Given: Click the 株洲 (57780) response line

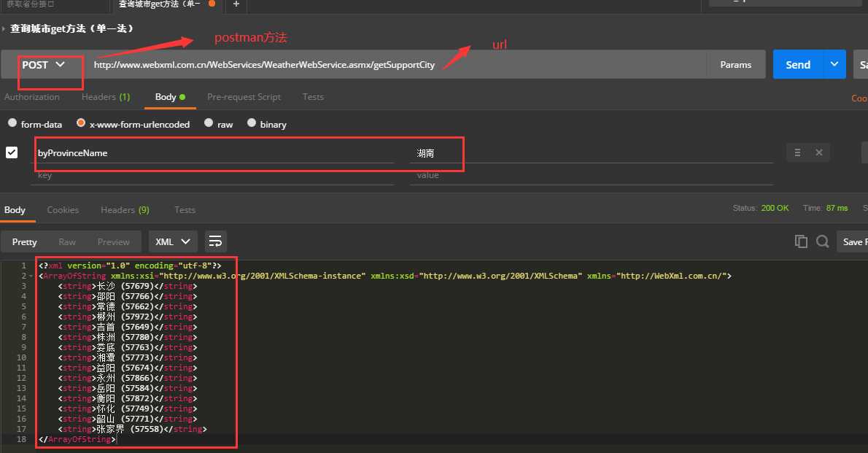Looking at the screenshot, I should pyautogui.click(x=128, y=337).
